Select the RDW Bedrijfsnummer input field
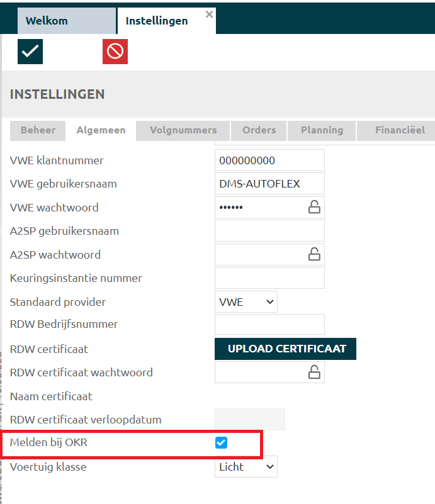Image resolution: width=435 pixels, height=504 pixels. (269, 325)
